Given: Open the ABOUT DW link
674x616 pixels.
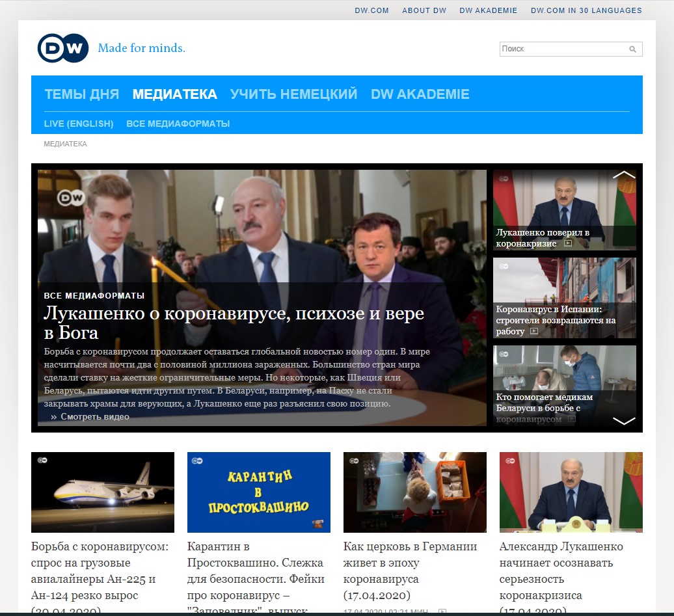Looking at the screenshot, I should tap(424, 10).
